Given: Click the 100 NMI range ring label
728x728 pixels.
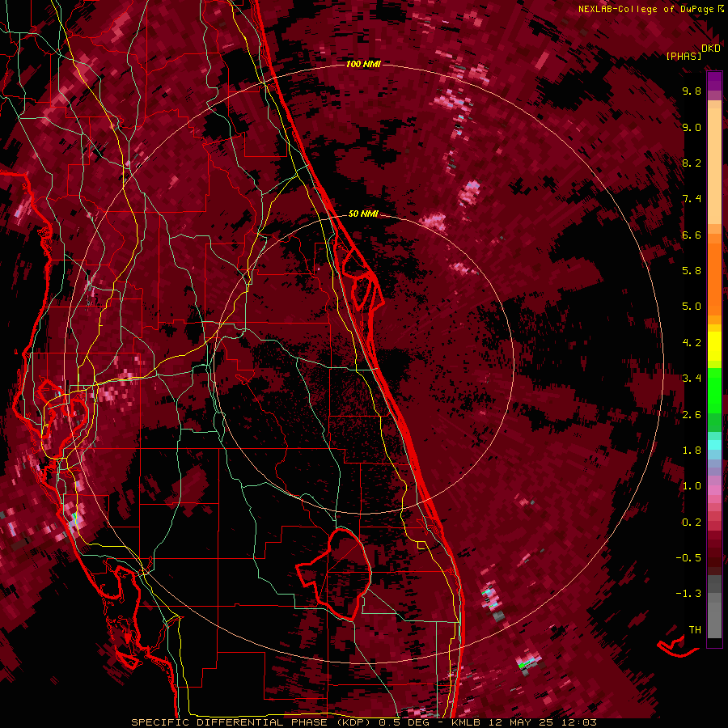Looking at the screenshot, I should pyautogui.click(x=363, y=64).
